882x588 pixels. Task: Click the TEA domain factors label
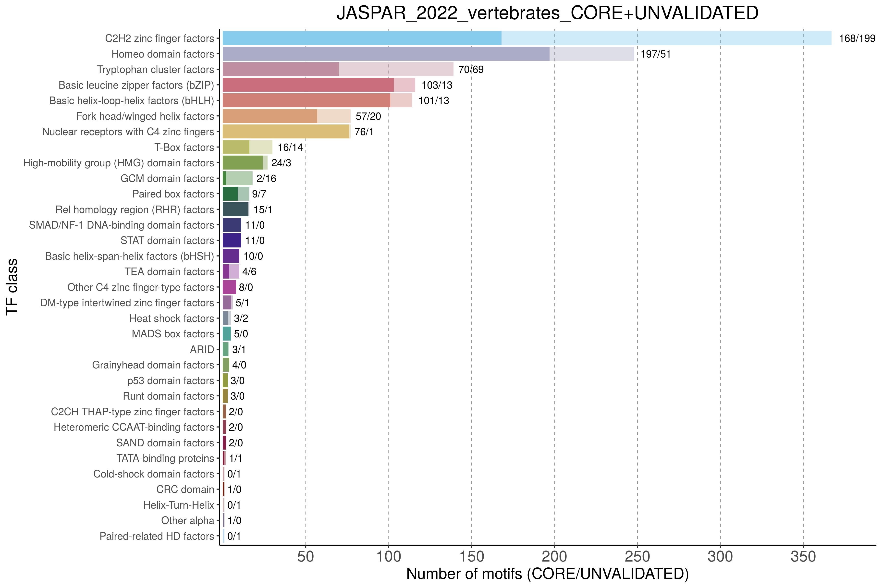(x=169, y=271)
